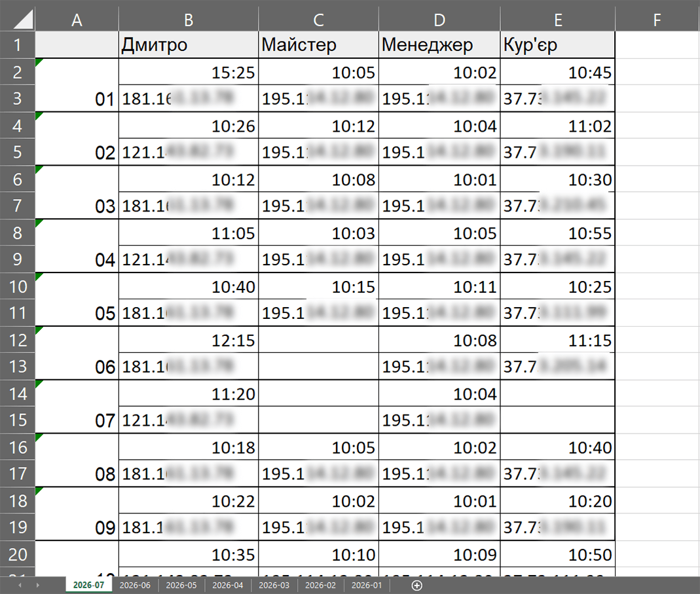Select the cell with time 11:05

189,232
